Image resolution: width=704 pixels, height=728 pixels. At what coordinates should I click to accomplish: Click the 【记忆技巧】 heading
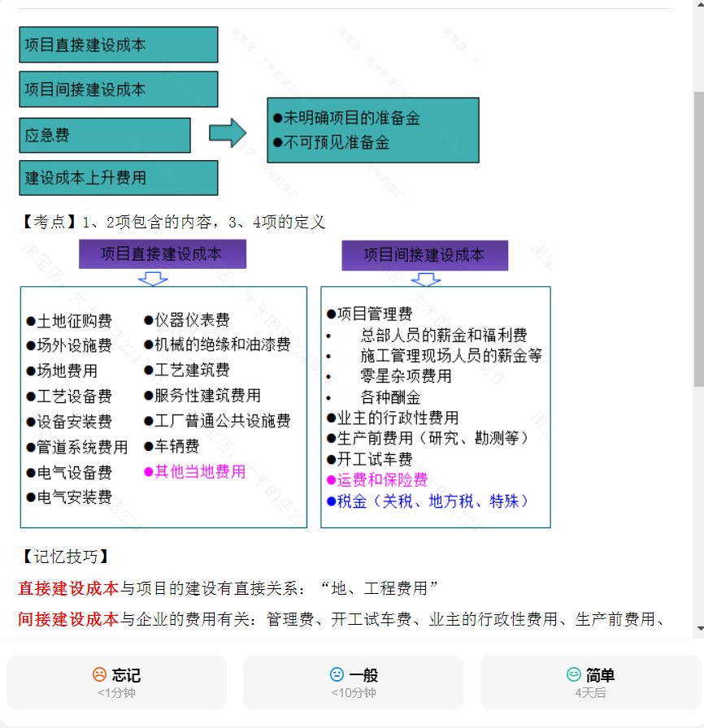point(64,557)
